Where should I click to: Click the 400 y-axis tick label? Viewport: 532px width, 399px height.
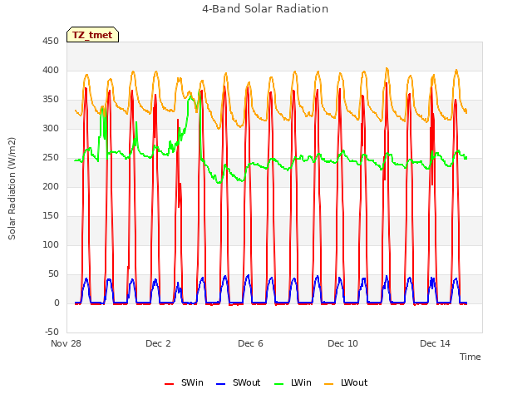pos(51,71)
